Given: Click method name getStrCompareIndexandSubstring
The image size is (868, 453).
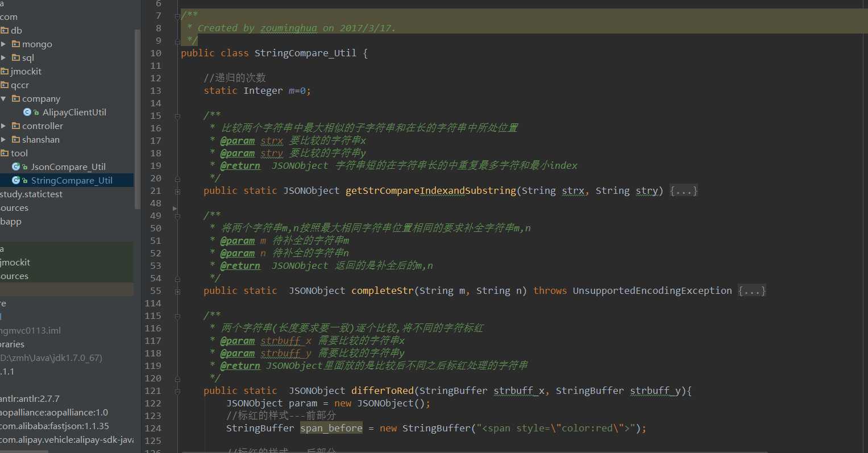Looking at the screenshot, I should point(431,190).
